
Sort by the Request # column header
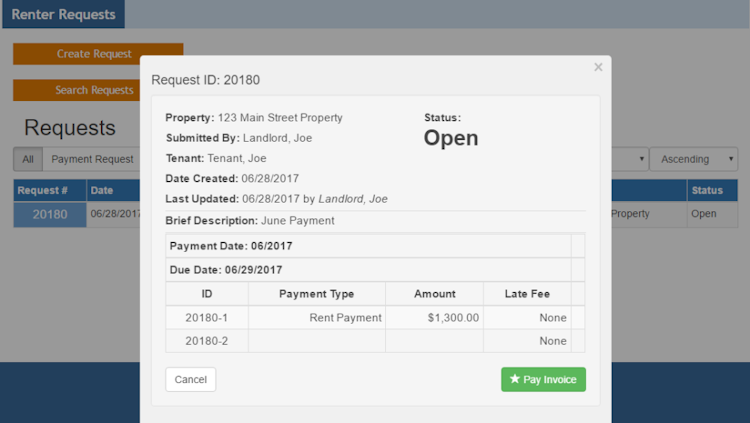tap(50, 190)
